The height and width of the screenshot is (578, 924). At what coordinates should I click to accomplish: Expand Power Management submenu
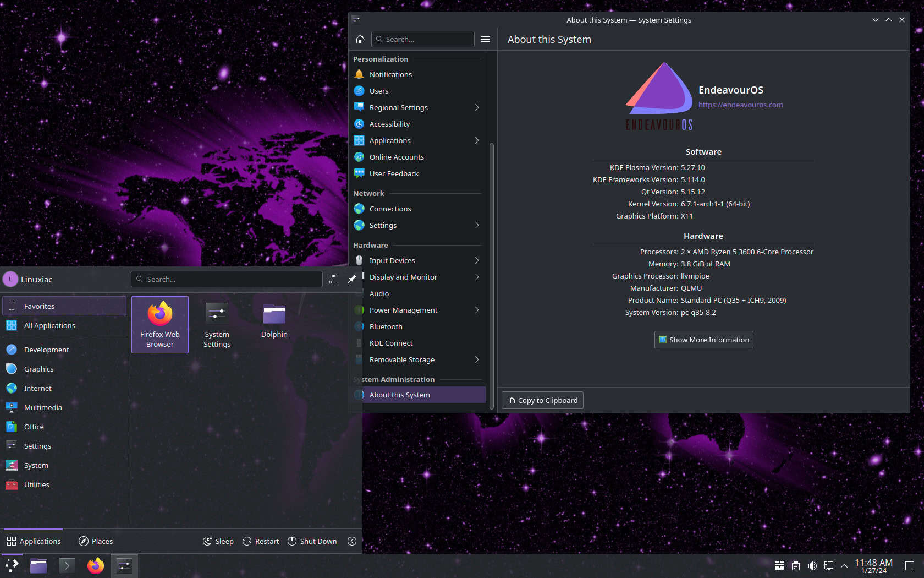pyautogui.click(x=477, y=310)
